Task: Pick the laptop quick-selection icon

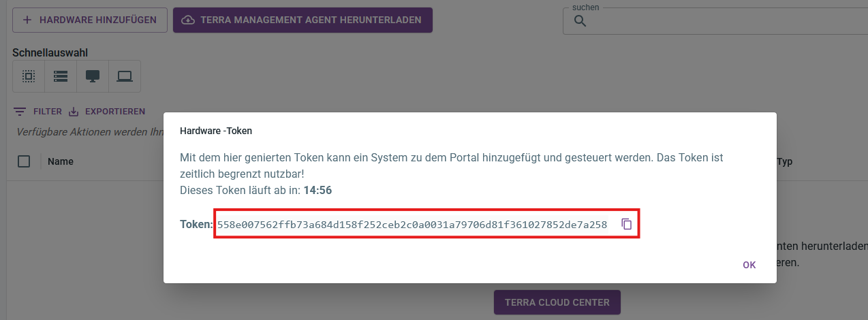Action: coord(125,76)
